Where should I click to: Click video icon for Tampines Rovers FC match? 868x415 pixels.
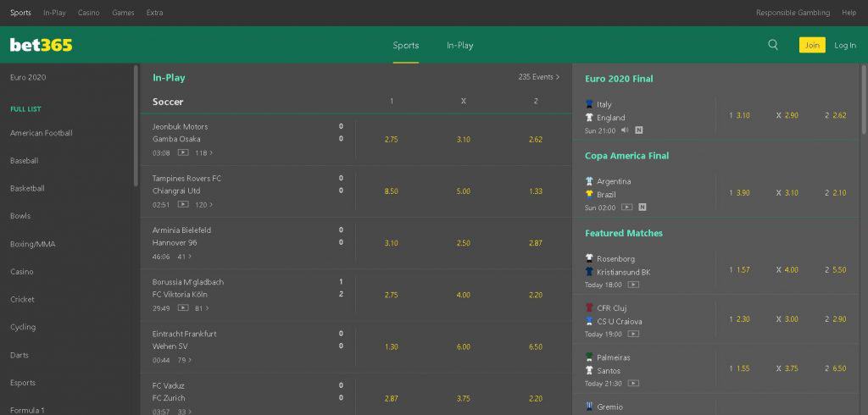(x=183, y=204)
